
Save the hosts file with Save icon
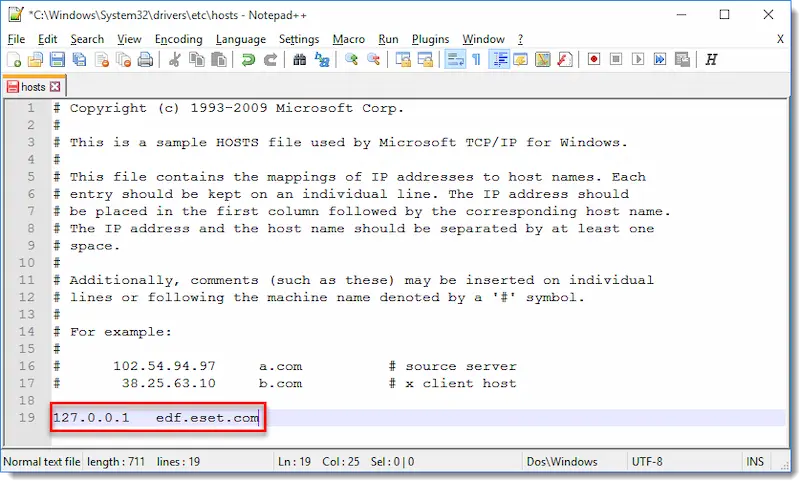point(57,60)
